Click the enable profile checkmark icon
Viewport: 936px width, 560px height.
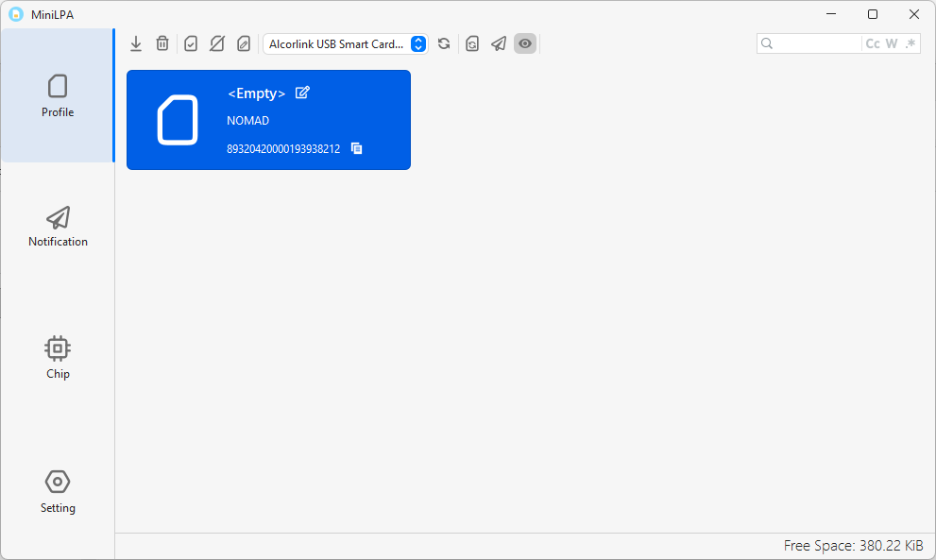[x=191, y=43]
